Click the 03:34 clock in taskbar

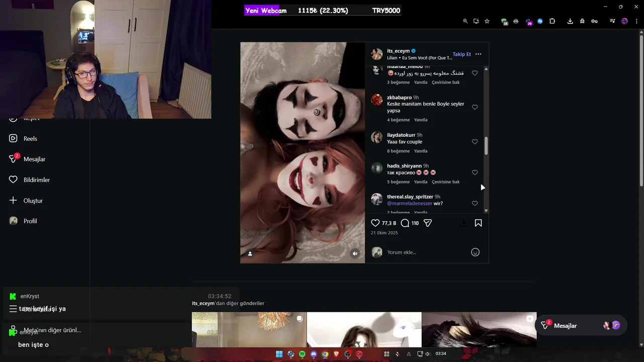pyautogui.click(x=441, y=354)
